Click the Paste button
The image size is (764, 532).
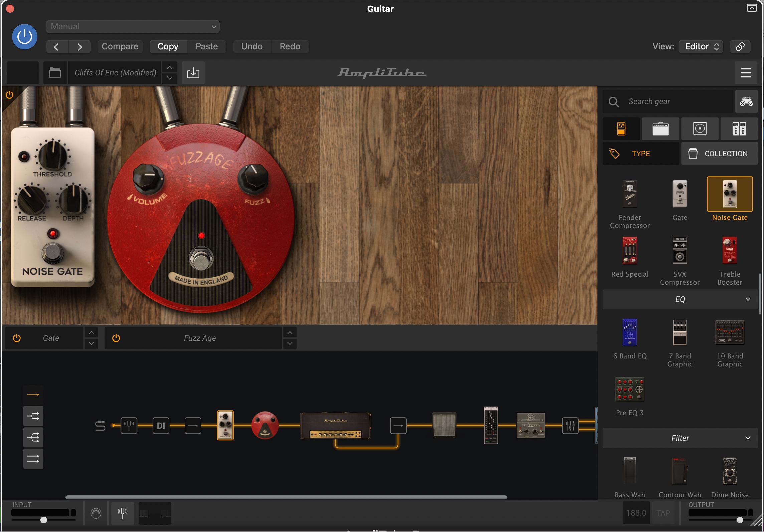click(206, 46)
